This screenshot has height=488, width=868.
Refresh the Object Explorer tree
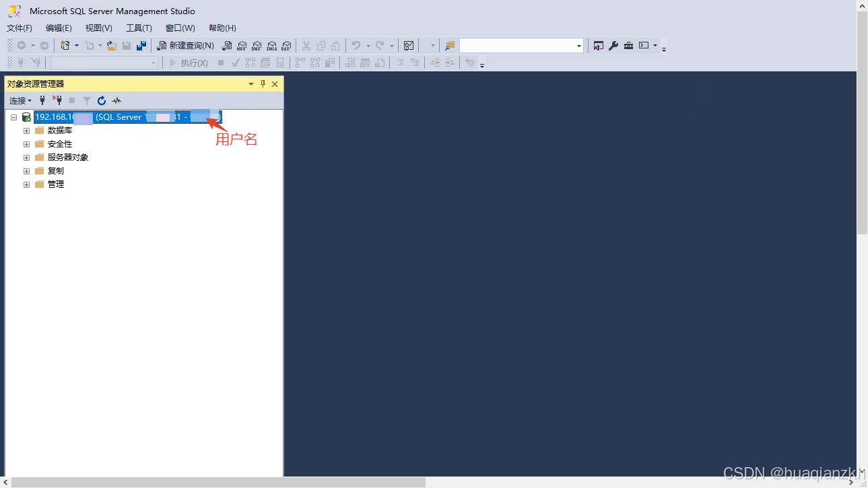102,100
